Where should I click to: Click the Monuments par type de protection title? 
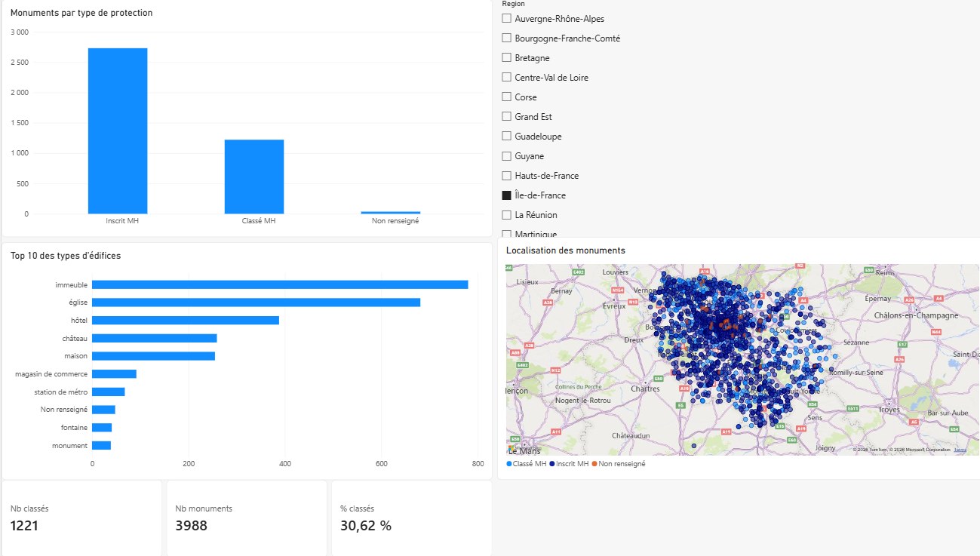[81, 13]
